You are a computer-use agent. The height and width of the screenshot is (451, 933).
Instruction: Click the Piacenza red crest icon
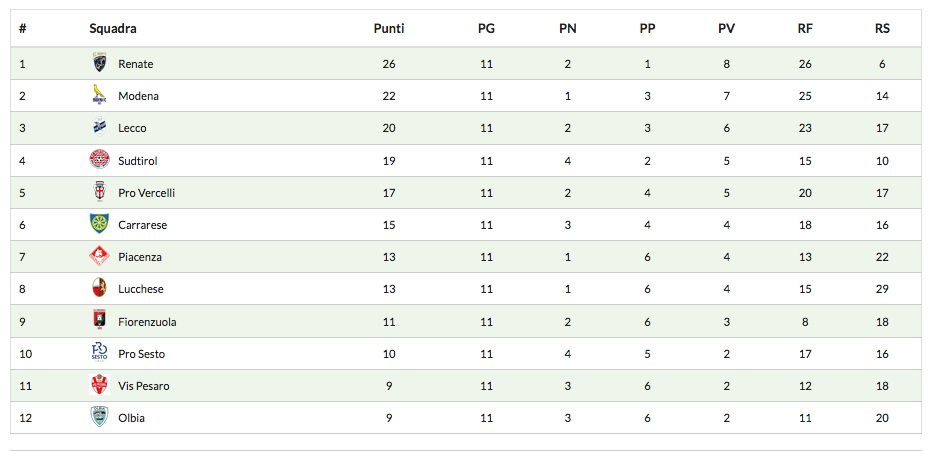click(x=99, y=256)
